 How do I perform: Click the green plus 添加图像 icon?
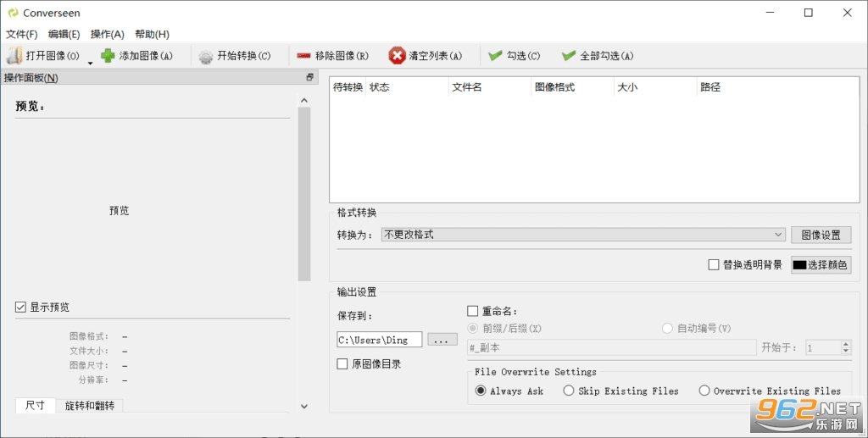click(108, 56)
